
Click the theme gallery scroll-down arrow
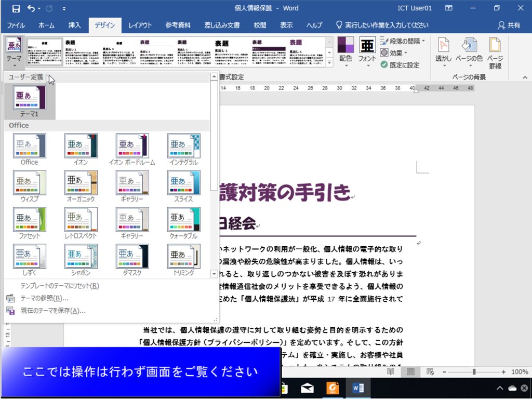tap(214, 274)
